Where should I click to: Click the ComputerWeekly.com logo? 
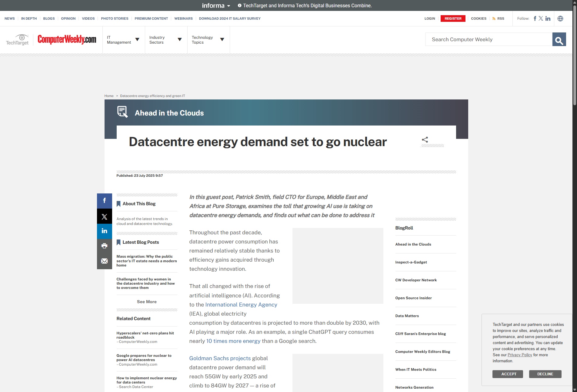pyautogui.click(x=67, y=39)
